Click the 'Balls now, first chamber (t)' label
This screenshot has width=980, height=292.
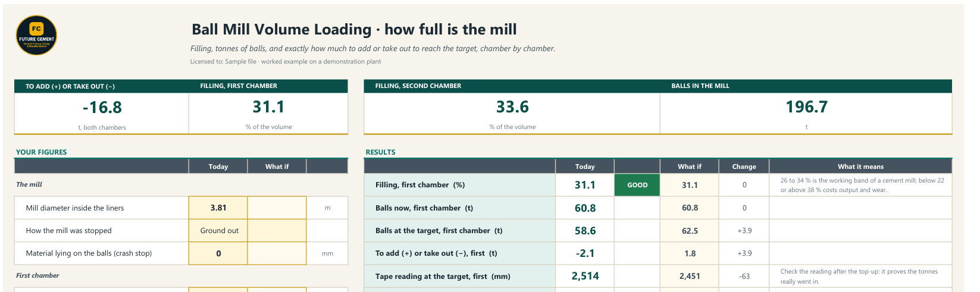tap(424, 208)
